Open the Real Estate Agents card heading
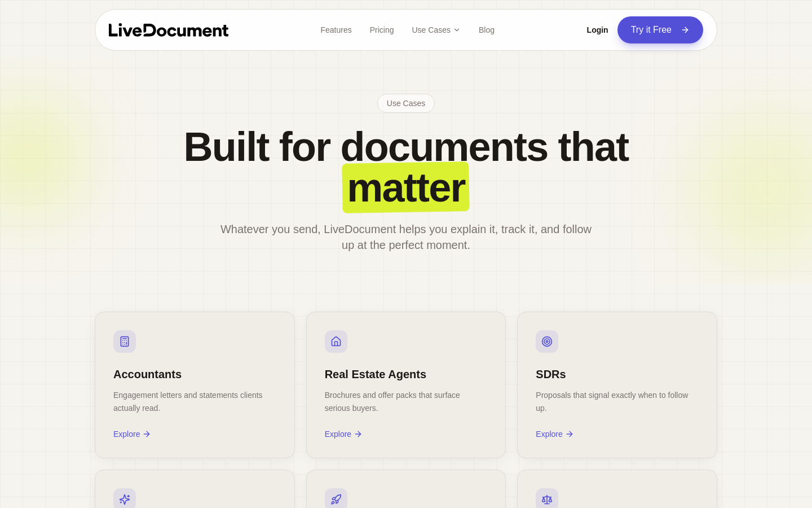812x508 pixels. (376, 374)
